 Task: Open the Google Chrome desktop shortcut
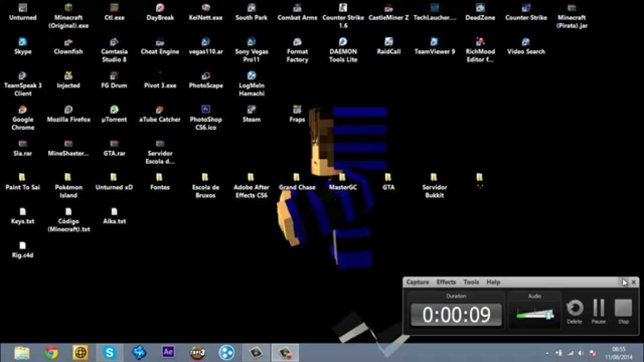click(23, 118)
